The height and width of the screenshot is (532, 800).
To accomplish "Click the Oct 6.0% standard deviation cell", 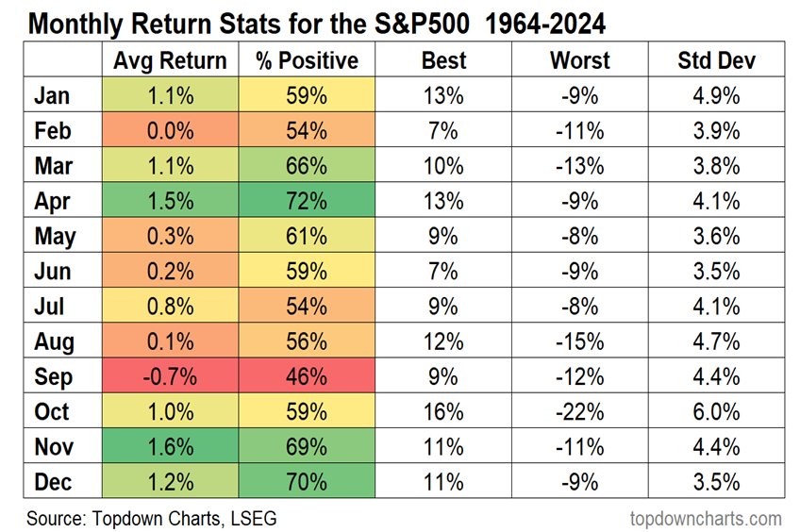I will (x=717, y=411).
